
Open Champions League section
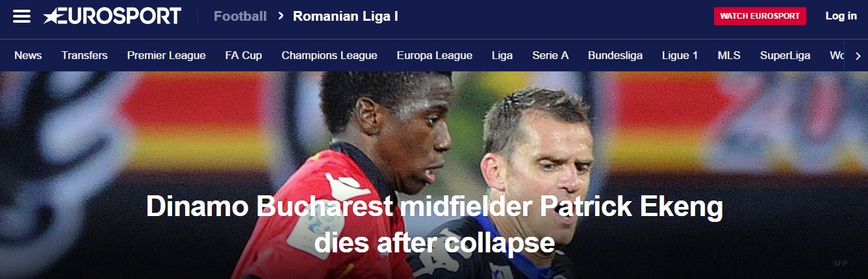click(329, 56)
